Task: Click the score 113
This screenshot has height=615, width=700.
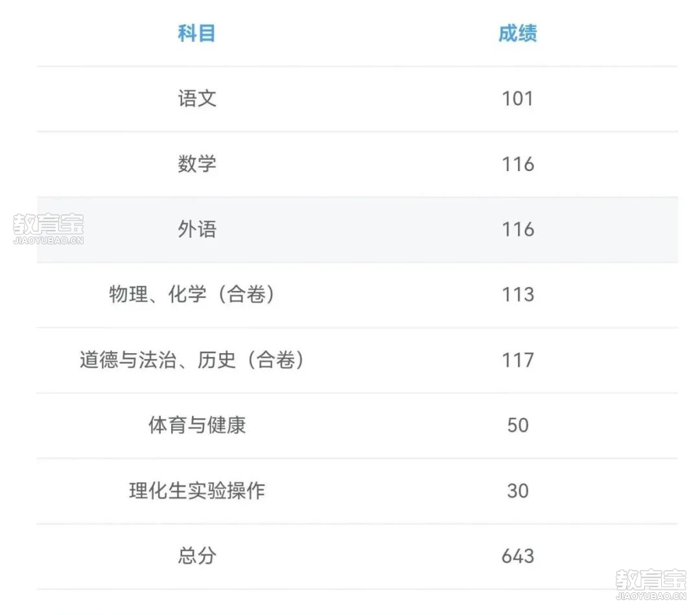Action: pyautogui.click(x=518, y=295)
